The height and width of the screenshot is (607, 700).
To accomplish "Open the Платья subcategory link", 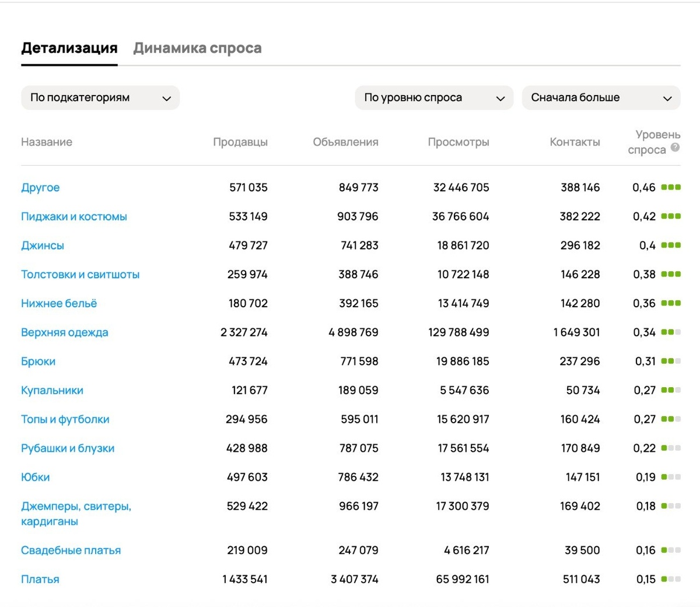I will point(40,580).
